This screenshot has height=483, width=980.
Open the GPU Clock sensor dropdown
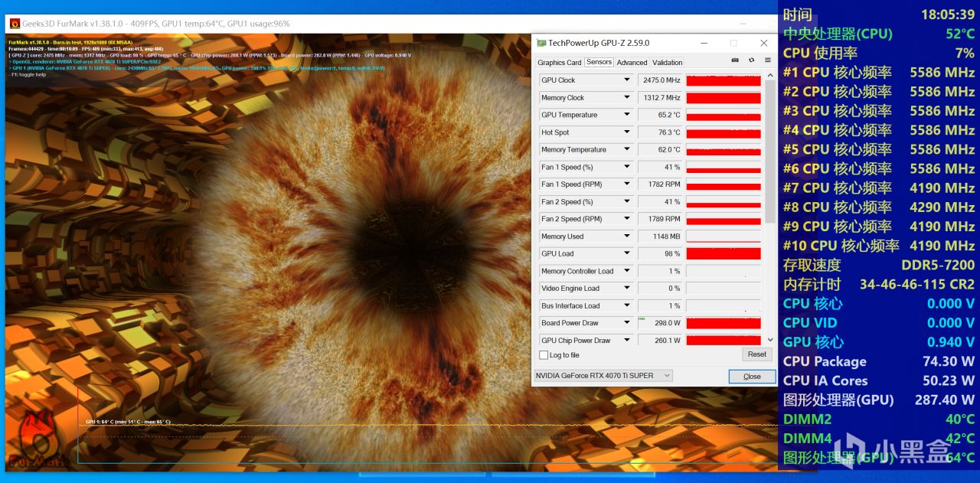627,80
